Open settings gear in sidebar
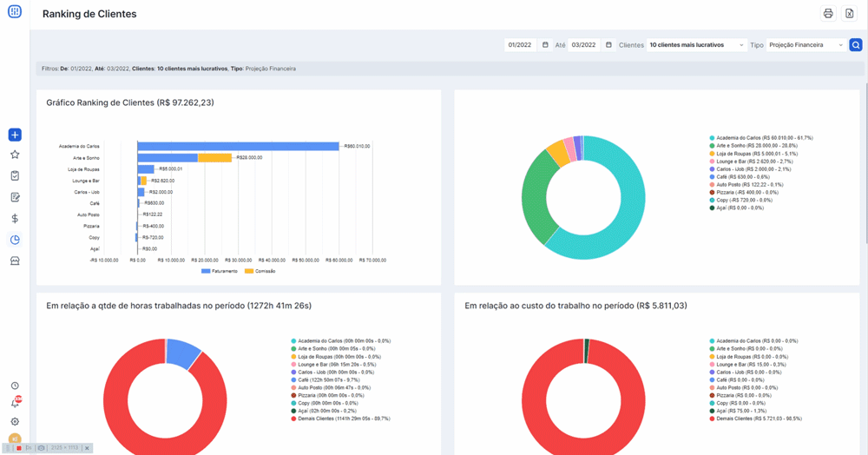 15,422
